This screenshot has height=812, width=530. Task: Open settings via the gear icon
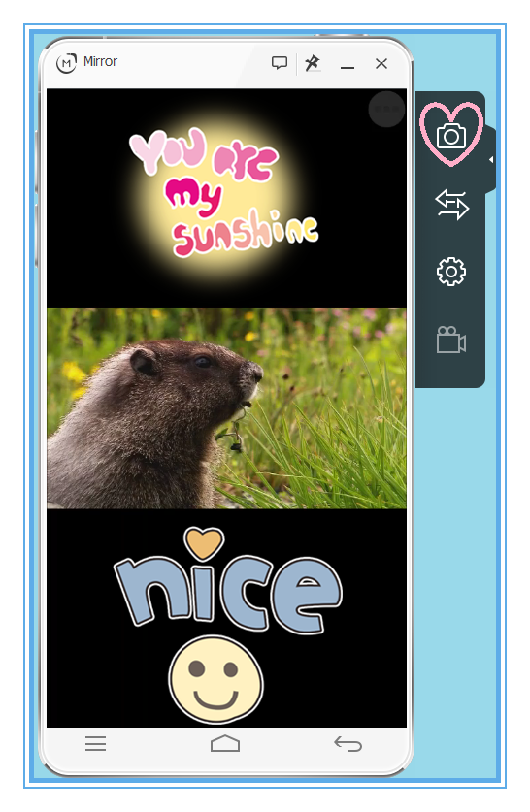point(451,272)
